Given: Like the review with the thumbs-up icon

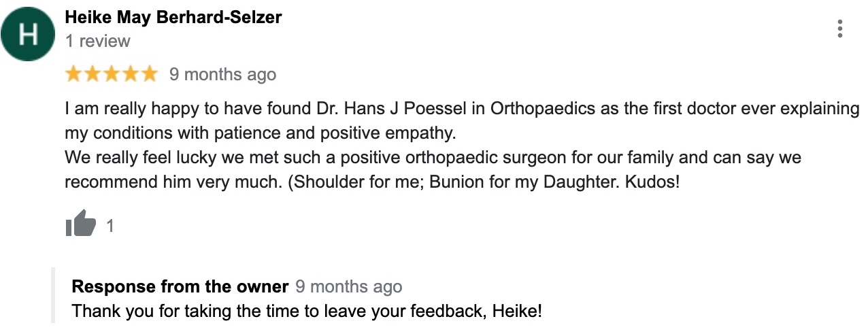Looking at the screenshot, I should pos(81,224).
